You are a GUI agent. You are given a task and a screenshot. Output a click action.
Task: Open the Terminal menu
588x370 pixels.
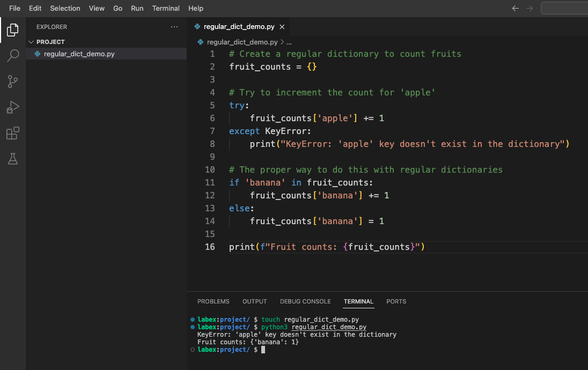[x=166, y=9]
